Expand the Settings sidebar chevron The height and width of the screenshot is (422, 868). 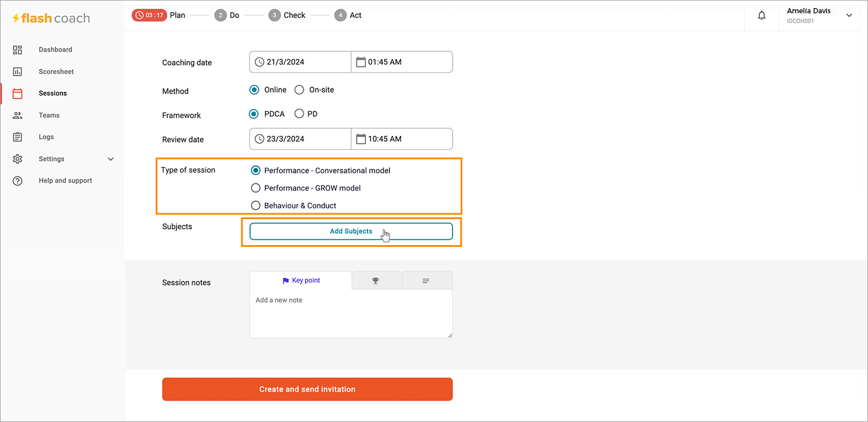[x=111, y=159]
